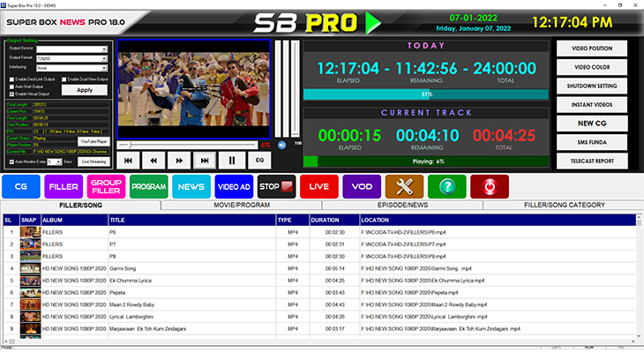Select thumbnail of Garmi Song row
This screenshot has height=353, width=644.
(30, 268)
